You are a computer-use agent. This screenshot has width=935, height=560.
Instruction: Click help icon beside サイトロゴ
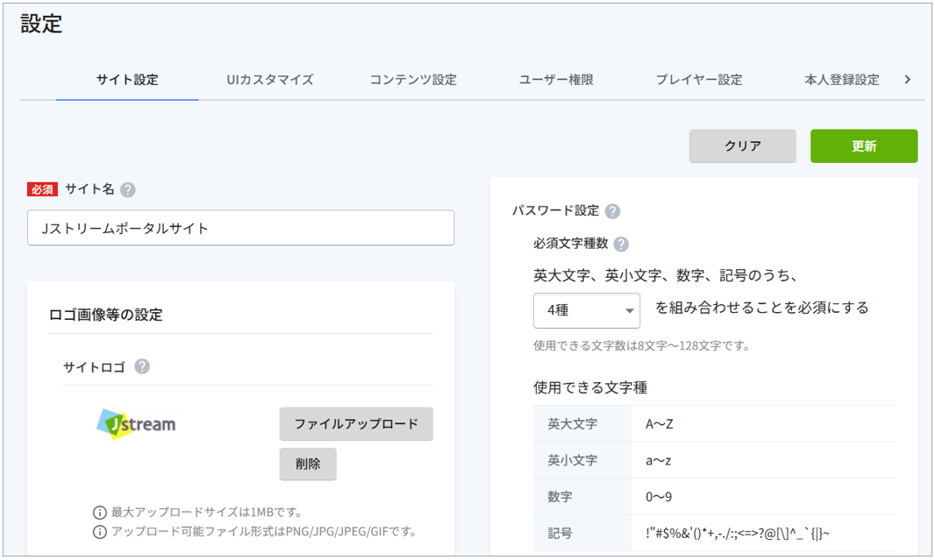(142, 366)
